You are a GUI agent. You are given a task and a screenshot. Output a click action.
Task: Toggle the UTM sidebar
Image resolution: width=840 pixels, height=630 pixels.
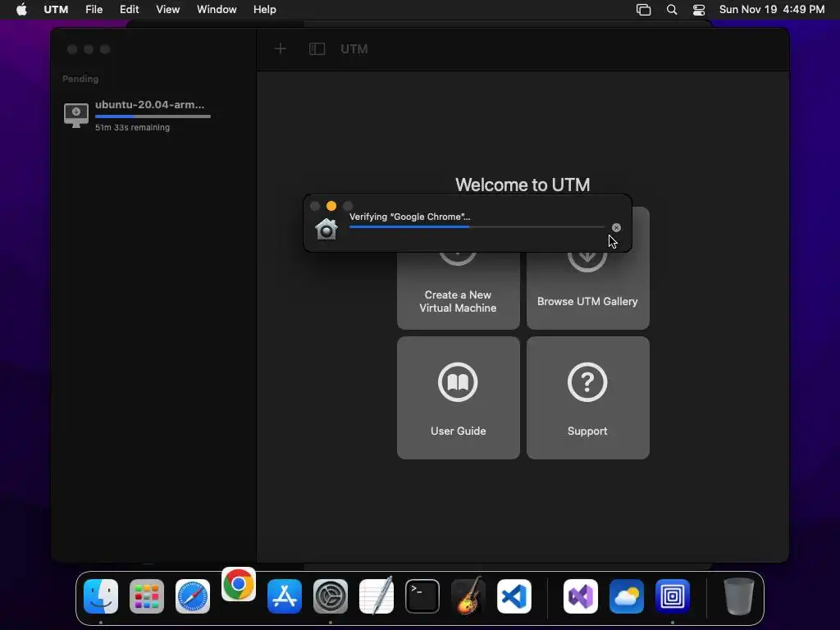(317, 48)
